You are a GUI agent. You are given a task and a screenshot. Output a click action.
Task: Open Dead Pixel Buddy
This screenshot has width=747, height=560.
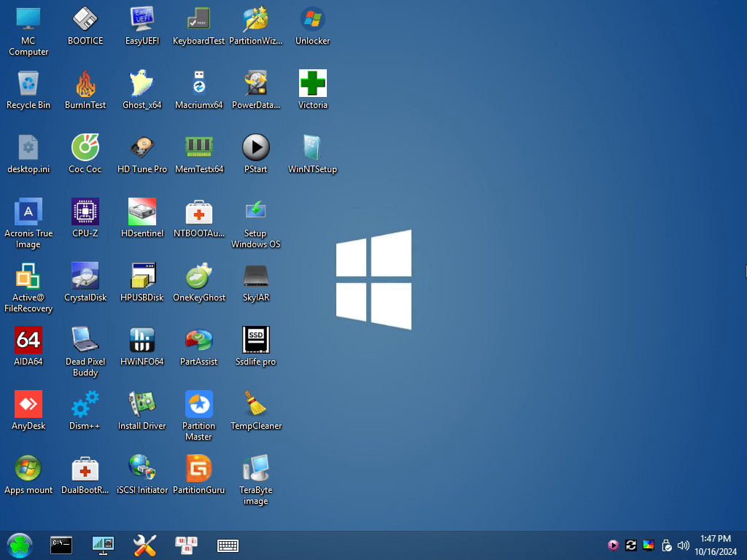coord(85,352)
